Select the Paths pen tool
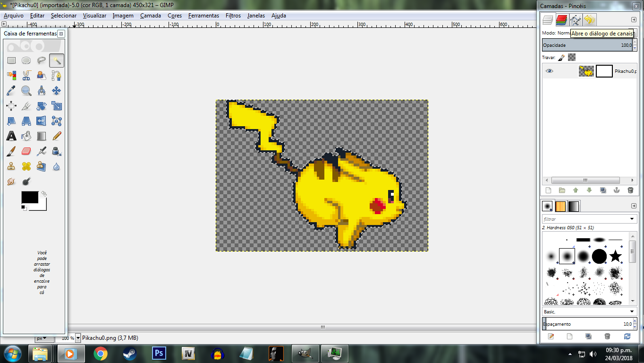 point(57,76)
